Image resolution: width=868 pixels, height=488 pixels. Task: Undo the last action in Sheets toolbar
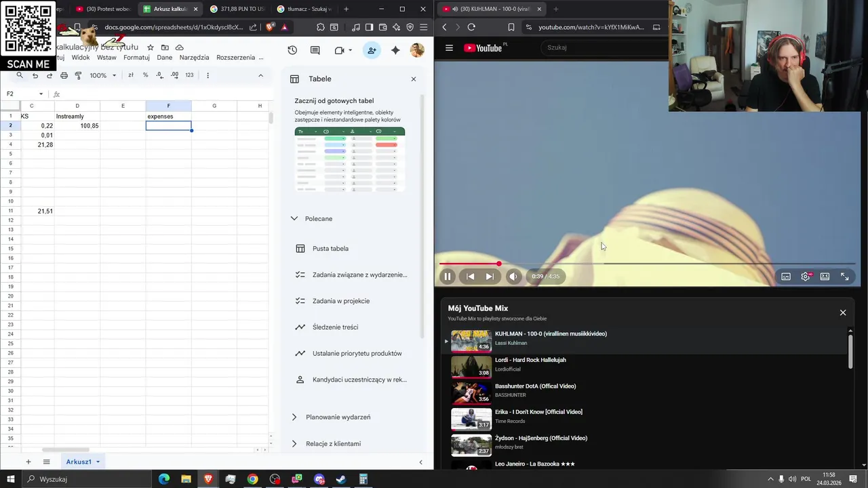pyautogui.click(x=35, y=75)
